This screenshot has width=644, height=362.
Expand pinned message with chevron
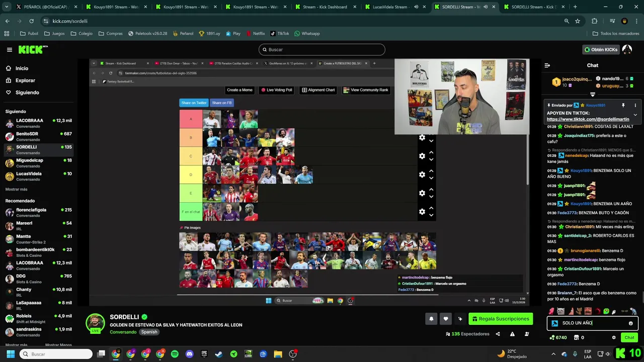(635, 115)
